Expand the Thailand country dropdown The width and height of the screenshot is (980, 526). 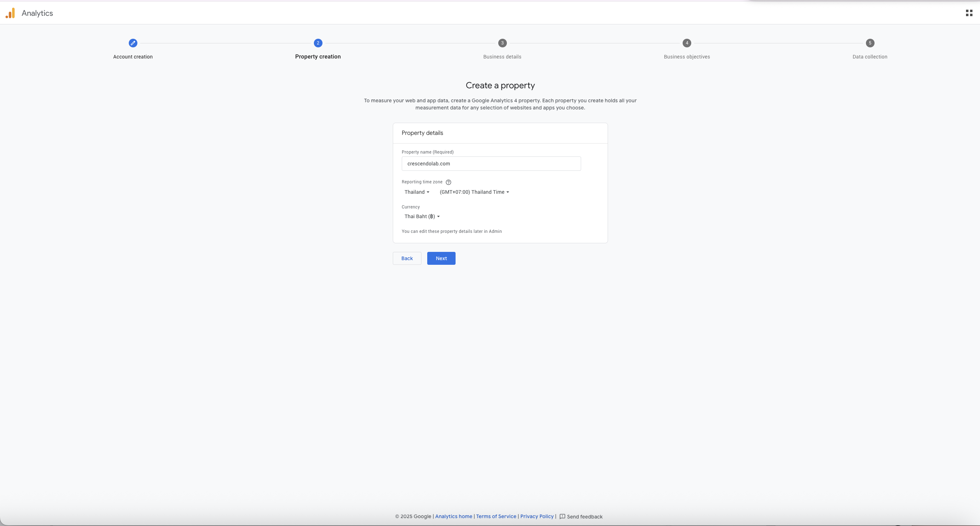[x=417, y=192]
